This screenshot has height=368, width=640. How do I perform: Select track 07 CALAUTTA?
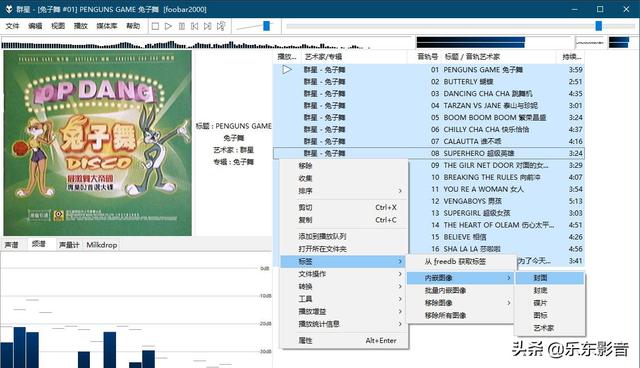click(429, 142)
